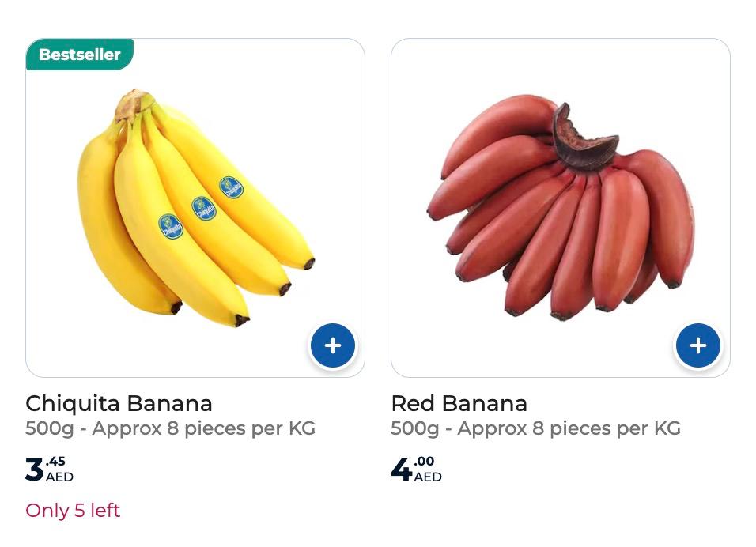Add Chiquita Banana to cart with plus icon
The width and height of the screenshot is (756, 547).
pos(333,345)
